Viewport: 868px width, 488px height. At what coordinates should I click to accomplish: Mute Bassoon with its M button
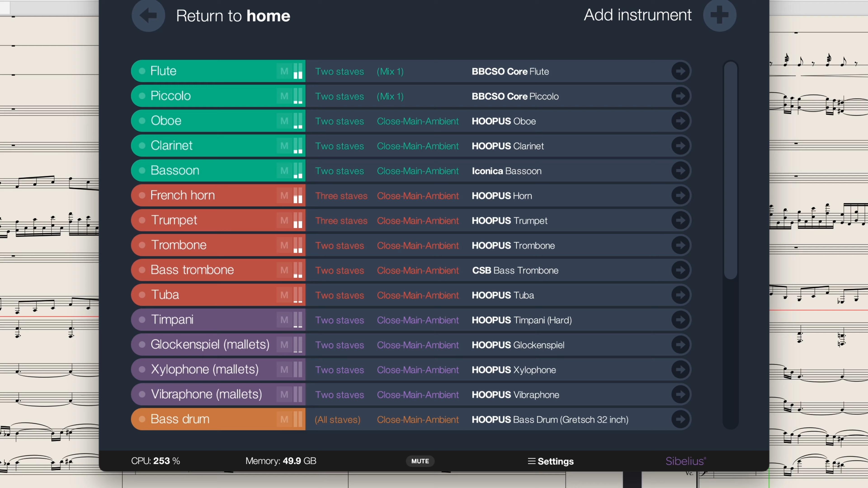(284, 171)
